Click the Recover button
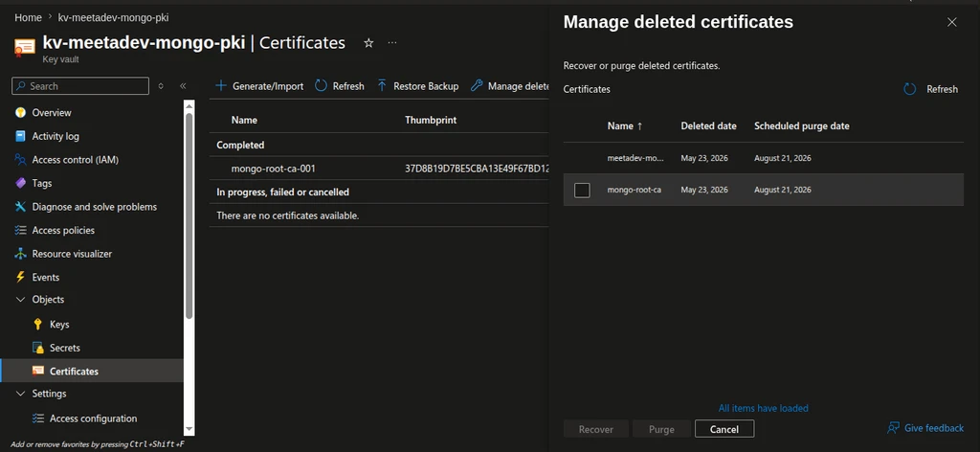This screenshot has width=980, height=452. tap(595, 429)
